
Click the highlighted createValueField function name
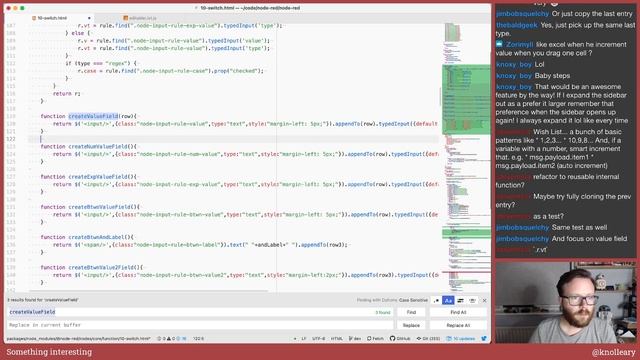click(93, 116)
